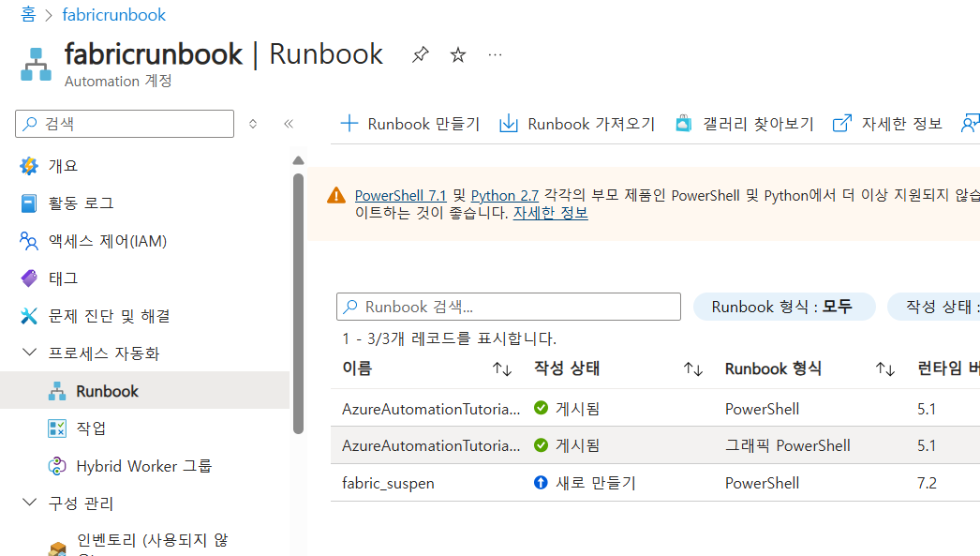Click 갤러리 찾아보기 browse gallery

pyautogui.click(x=745, y=124)
